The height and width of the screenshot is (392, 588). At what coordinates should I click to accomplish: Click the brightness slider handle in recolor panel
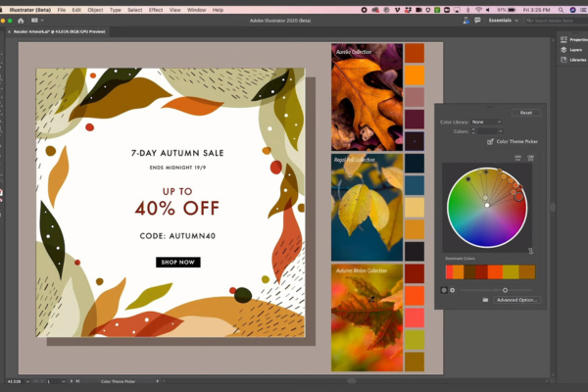tap(505, 290)
